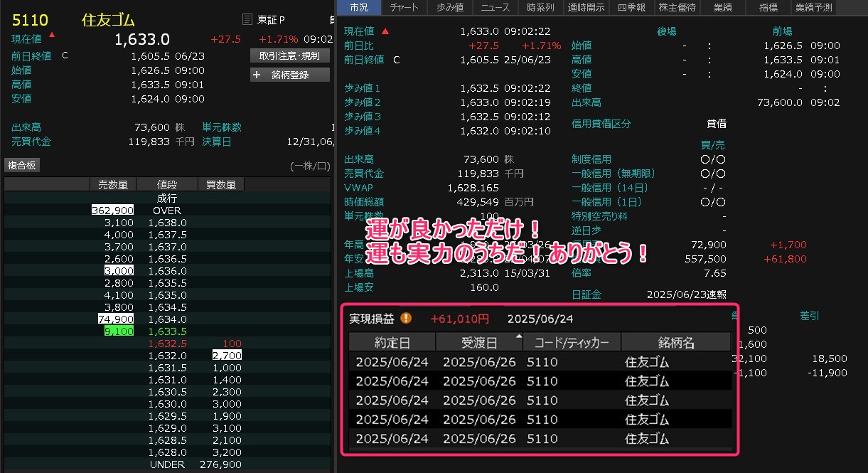Open the 市況 tab
The width and height of the screenshot is (868, 473).
click(x=360, y=7)
